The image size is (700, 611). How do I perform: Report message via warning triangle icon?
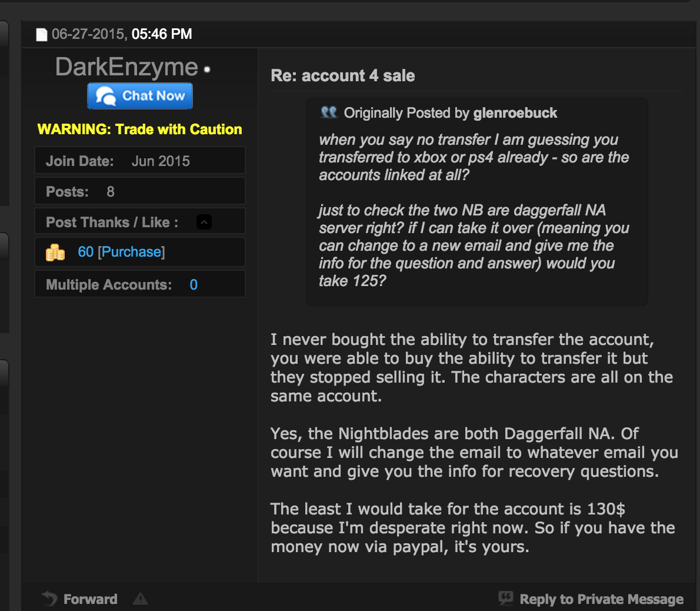point(140,599)
